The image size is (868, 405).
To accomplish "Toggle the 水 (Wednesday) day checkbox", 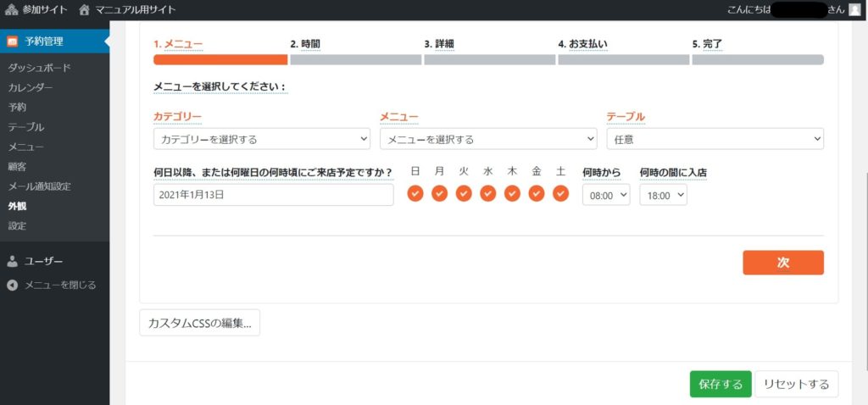I will [x=487, y=194].
